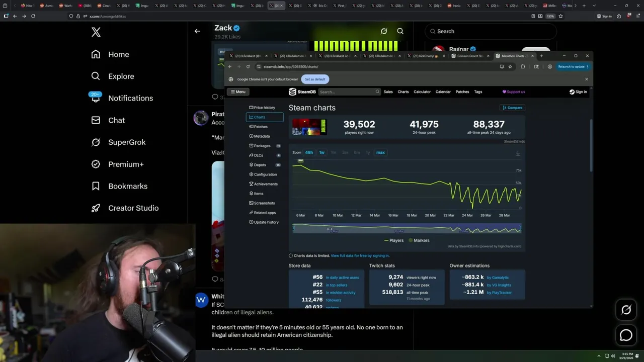Reload the SteamDB page
This screenshot has width=644, height=362.
point(248,66)
